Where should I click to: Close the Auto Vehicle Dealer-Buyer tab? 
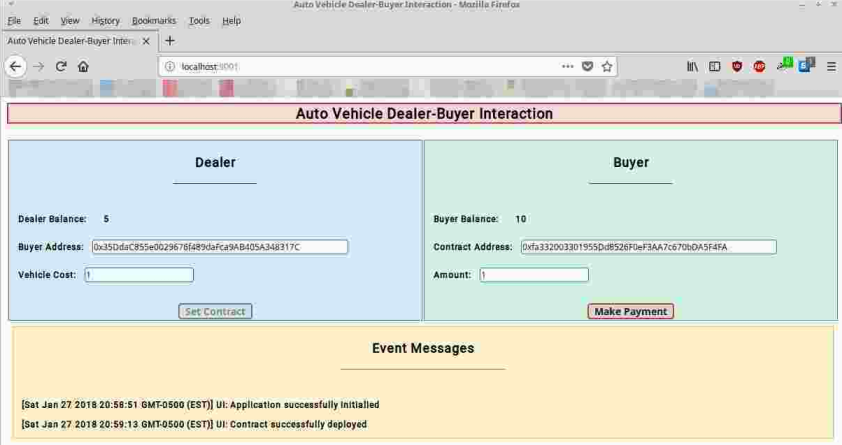(146, 41)
